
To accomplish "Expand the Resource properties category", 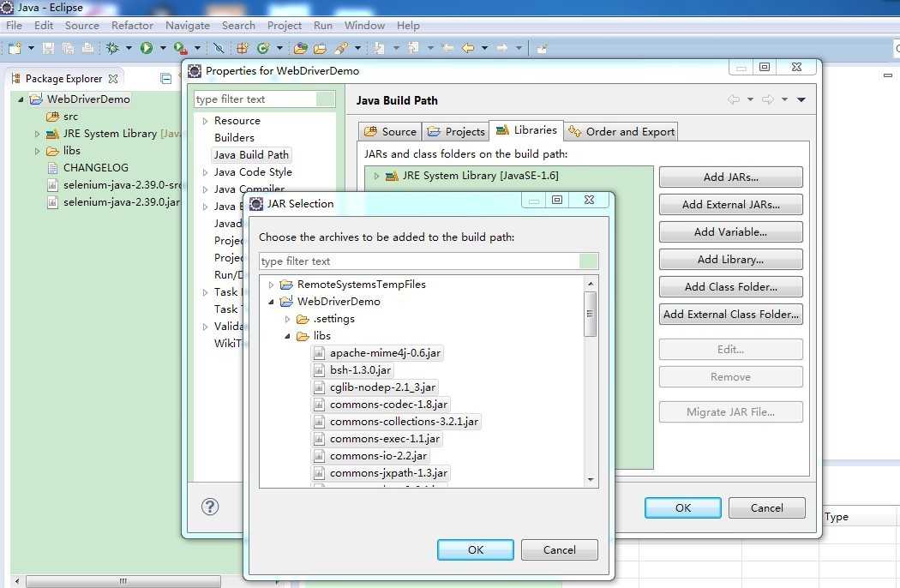I will [x=205, y=121].
